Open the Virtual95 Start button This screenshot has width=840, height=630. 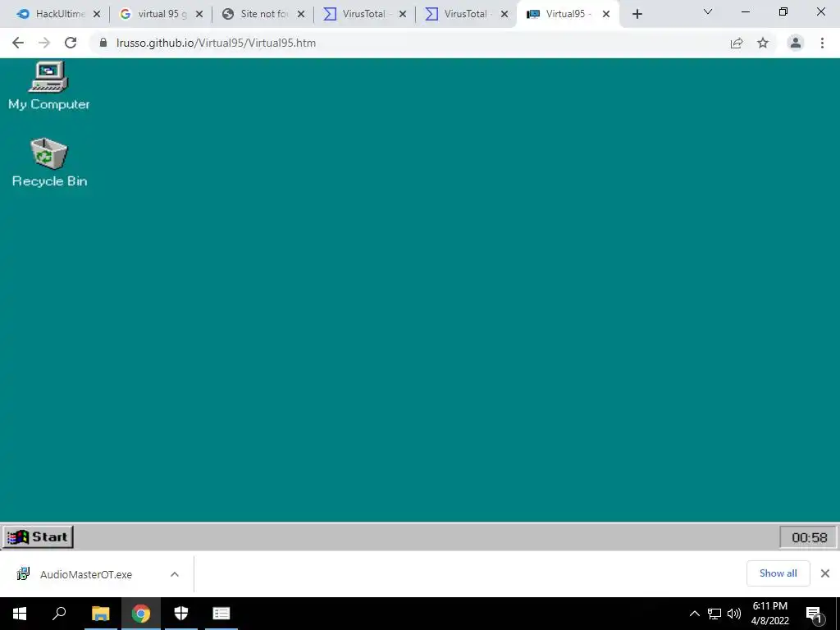[38, 536]
